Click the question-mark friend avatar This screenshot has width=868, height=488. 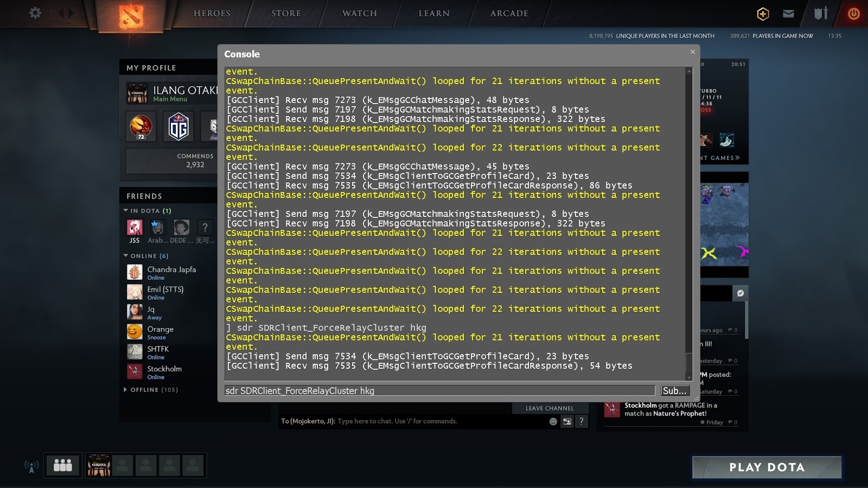[205, 227]
